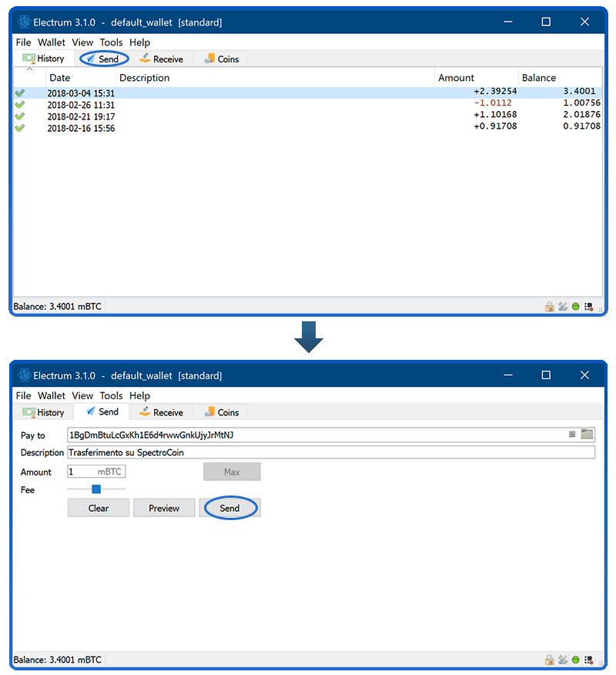Click green checkmark of 2018-03-04 15:31 transaction
The image size is (616, 675).
tap(20, 92)
